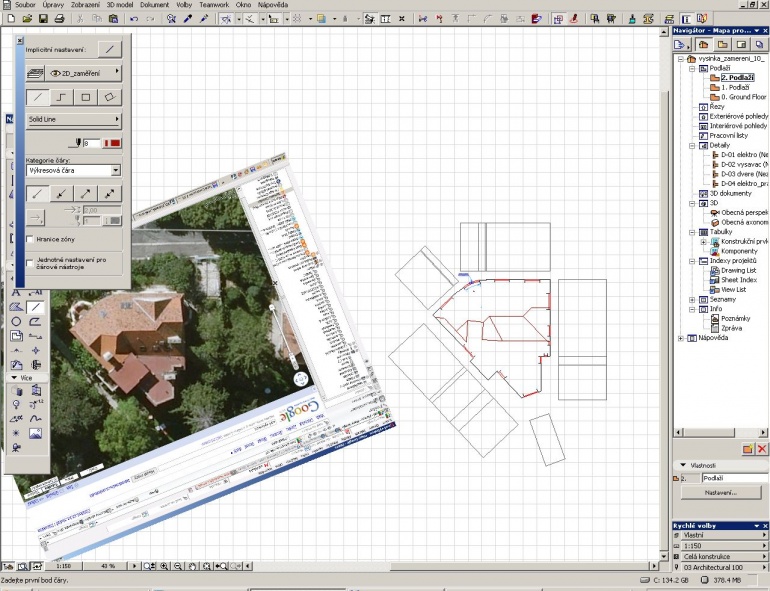Click the red pen color swatch
Image resolution: width=770 pixels, height=591 pixels.
coord(111,143)
